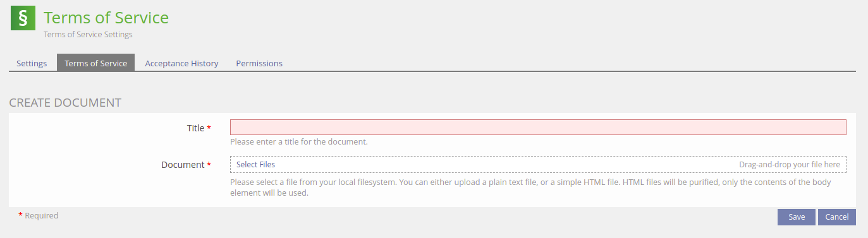The width and height of the screenshot is (868, 238).
Task: Focus the Title input field
Action: [x=538, y=127]
